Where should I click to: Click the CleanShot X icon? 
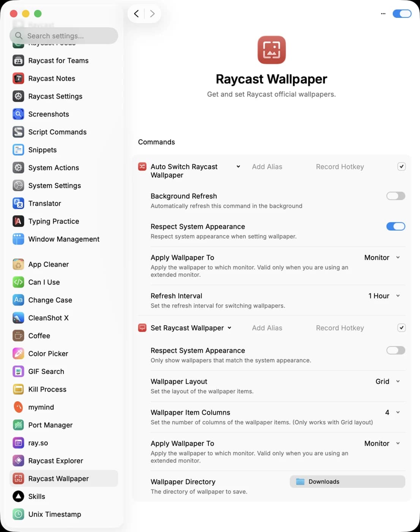(x=18, y=318)
